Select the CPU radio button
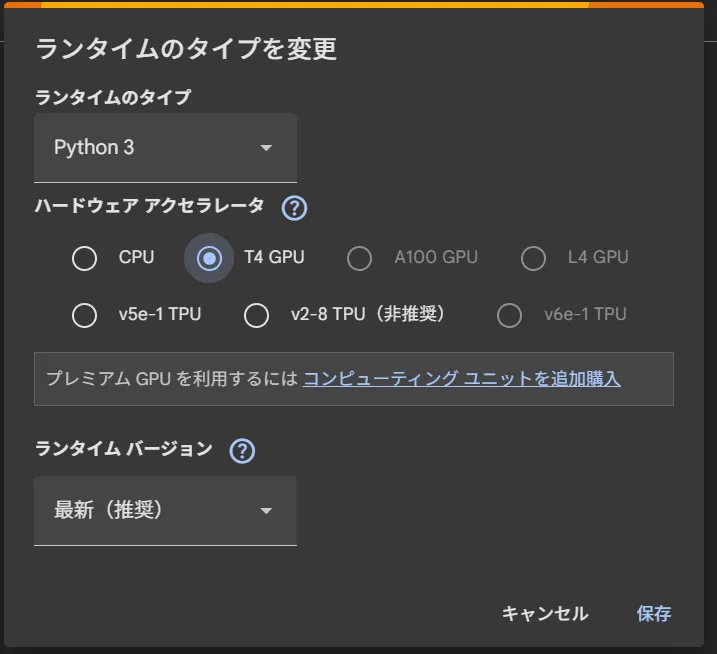This screenshot has height=654, width=717. (x=85, y=258)
